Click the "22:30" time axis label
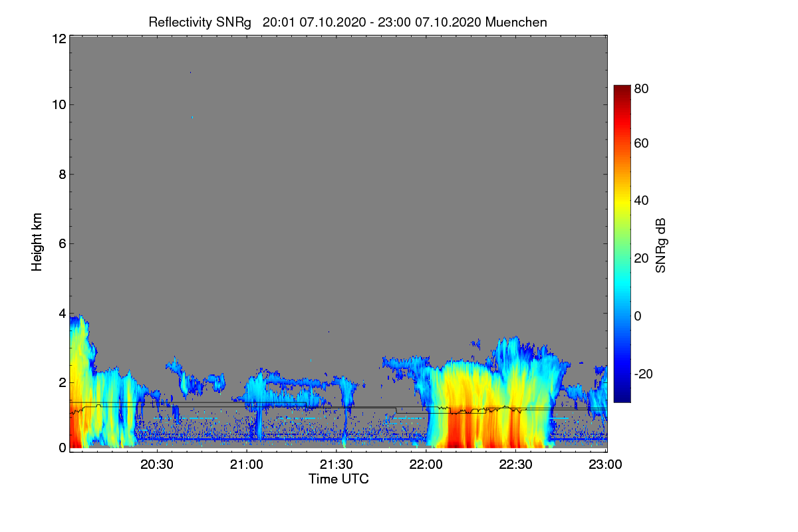 point(516,465)
